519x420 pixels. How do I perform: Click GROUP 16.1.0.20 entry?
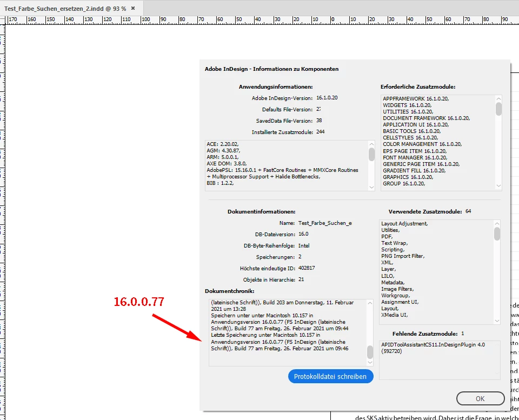404,184
